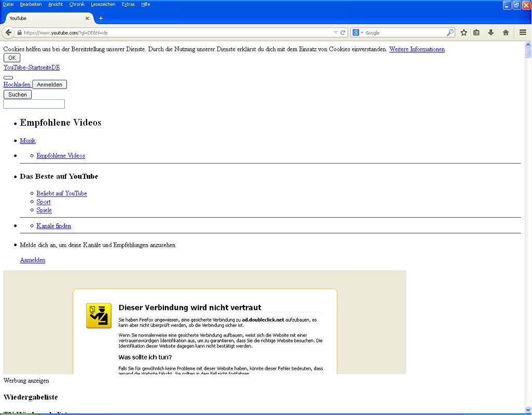Accept cookies with the OK button

coord(12,58)
